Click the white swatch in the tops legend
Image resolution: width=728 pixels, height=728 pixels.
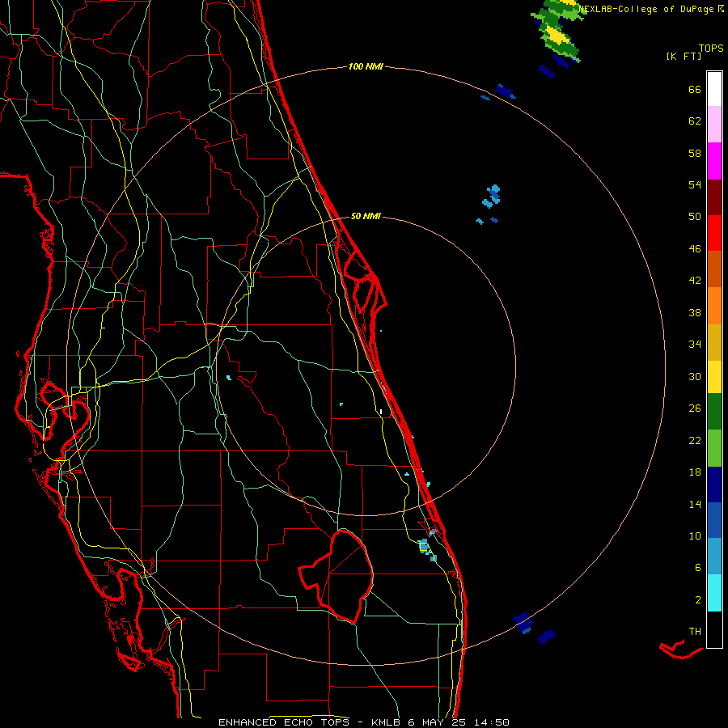[714, 89]
